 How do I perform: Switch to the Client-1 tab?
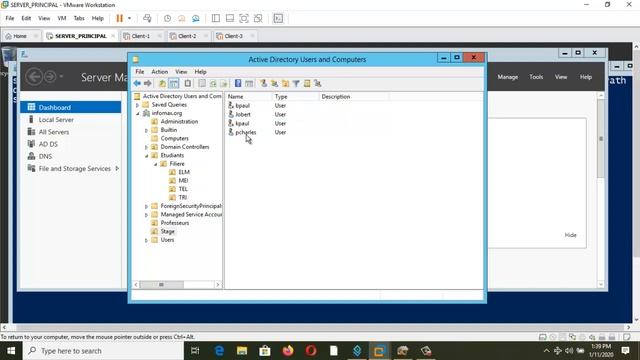tap(141, 36)
